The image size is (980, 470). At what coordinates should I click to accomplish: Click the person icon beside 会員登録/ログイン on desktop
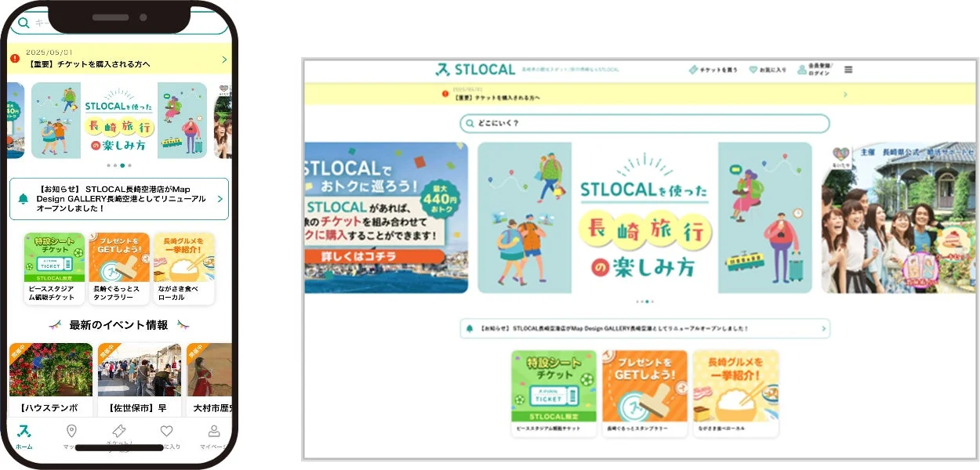(802, 70)
